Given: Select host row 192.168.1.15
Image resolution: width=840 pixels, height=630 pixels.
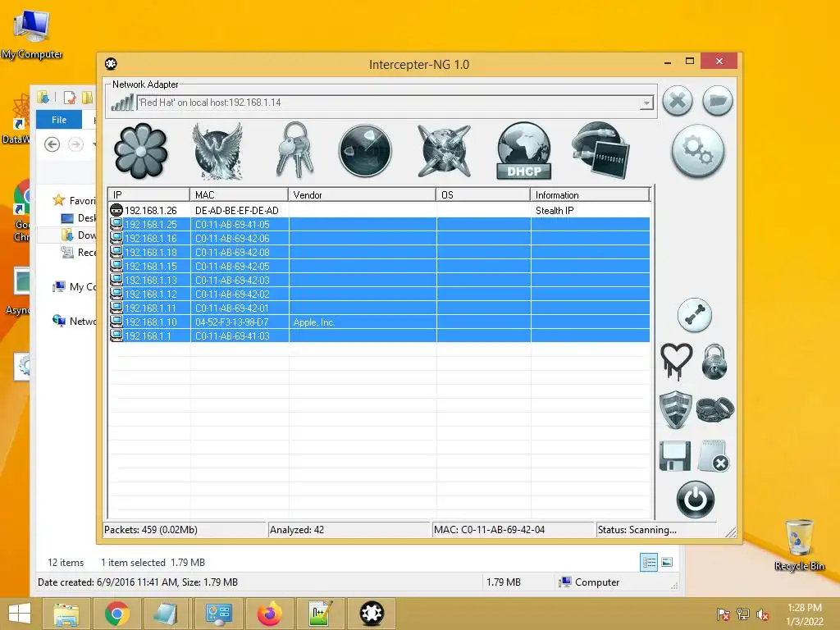Looking at the screenshot, I should pyautogui.click(x=379, y=267).
